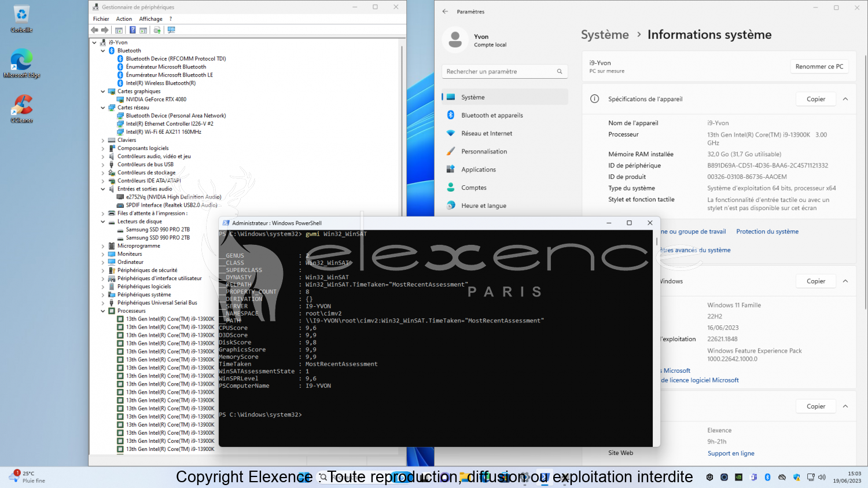Click the Microsoft Teams tray icon
This screenshot has width=868, height=488.
pos(753,477)
